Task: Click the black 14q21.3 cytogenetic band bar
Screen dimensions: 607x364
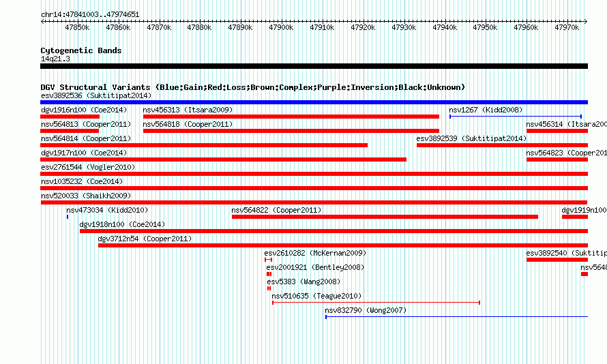Action: point(314,66)
